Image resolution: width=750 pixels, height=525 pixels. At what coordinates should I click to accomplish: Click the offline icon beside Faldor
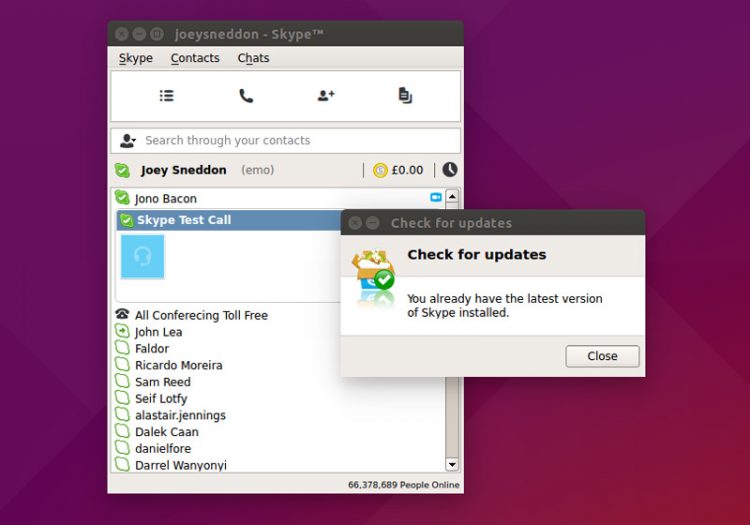pos(122,348)
